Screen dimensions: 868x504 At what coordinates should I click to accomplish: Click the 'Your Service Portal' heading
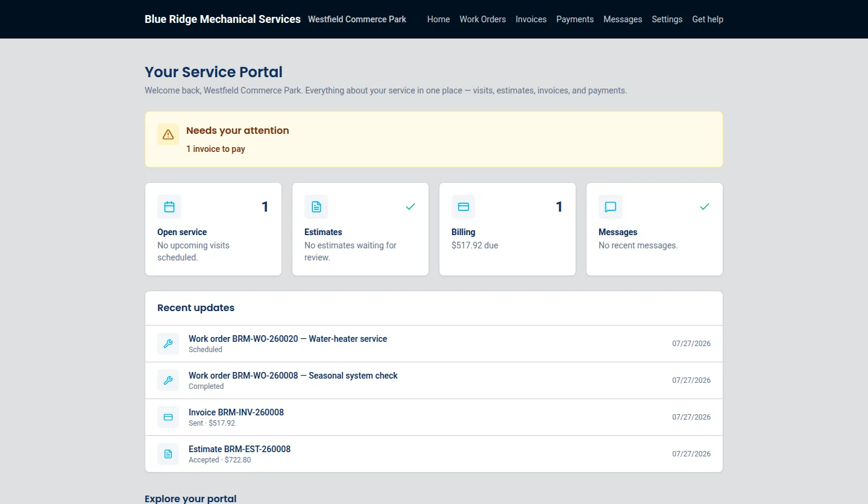point(213,72)
